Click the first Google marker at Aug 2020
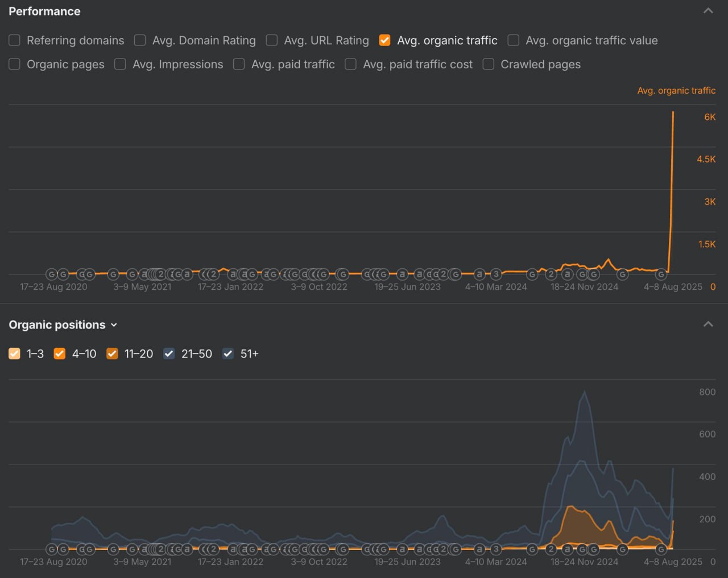This screenshot has width=728, height=578. [51, 275]
